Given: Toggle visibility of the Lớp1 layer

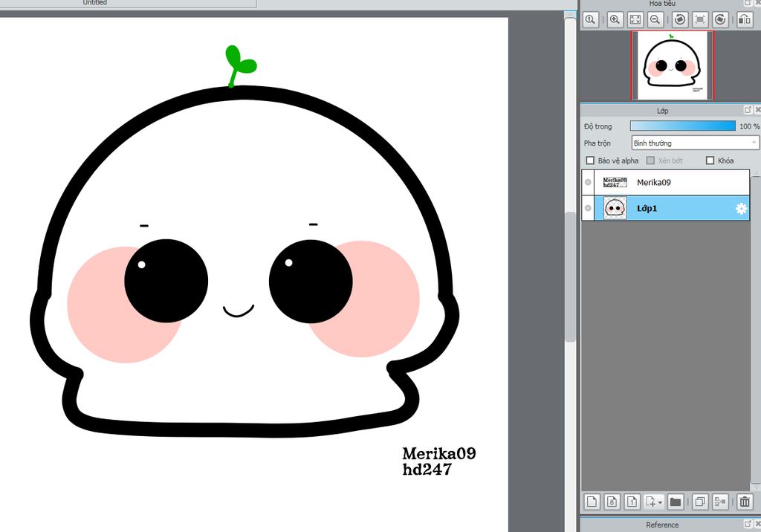Looking at the screenshot, I should point(588,208).
